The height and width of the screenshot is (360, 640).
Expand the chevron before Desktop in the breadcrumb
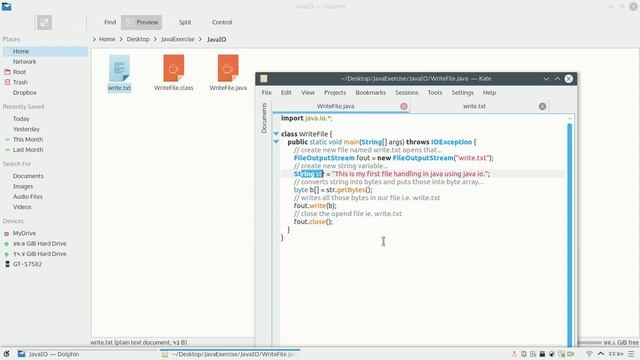(121, 39)
